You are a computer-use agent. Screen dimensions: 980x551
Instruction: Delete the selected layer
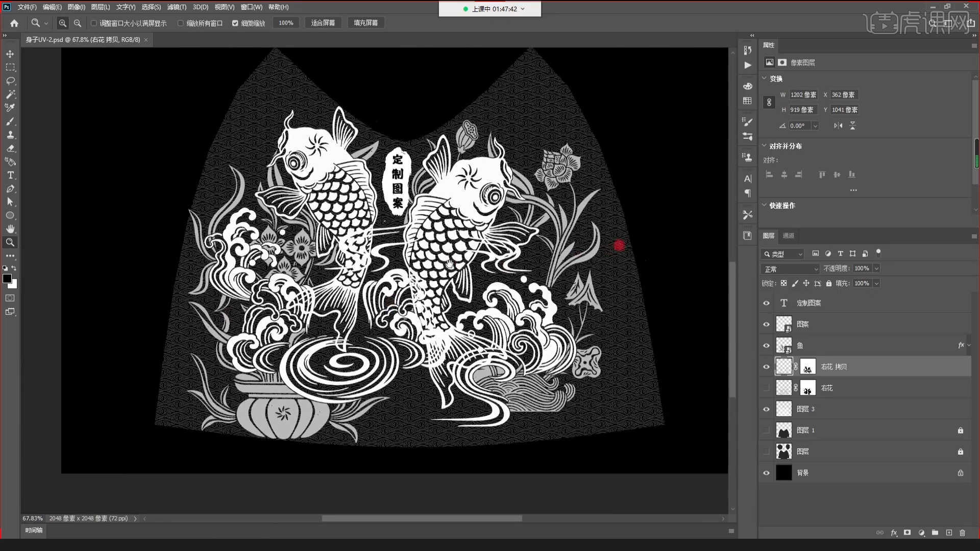point(963,533)
